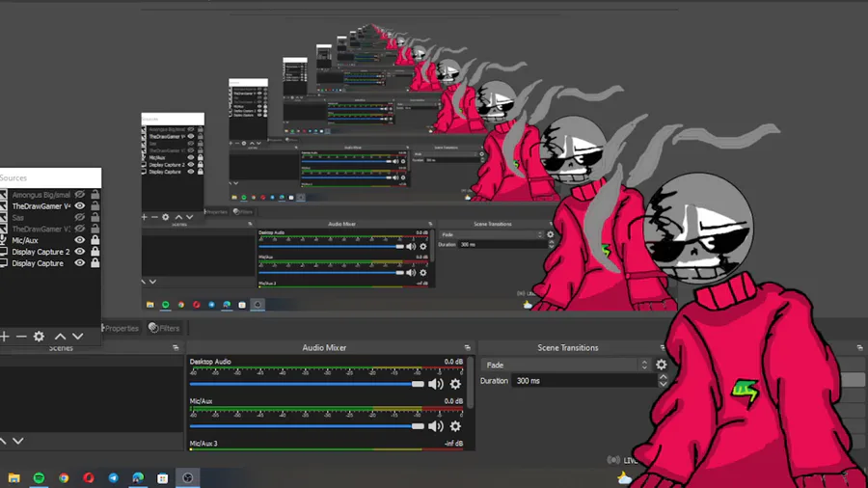Open source properties gear in Sources toolbar
Viewport: 868px width, 488px height.
tap(39, 336)
